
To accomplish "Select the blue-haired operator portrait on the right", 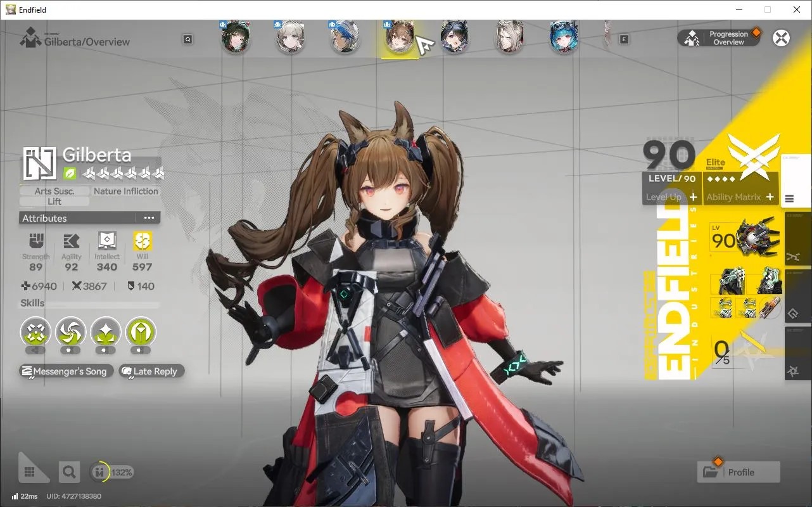I will (564, 37).
